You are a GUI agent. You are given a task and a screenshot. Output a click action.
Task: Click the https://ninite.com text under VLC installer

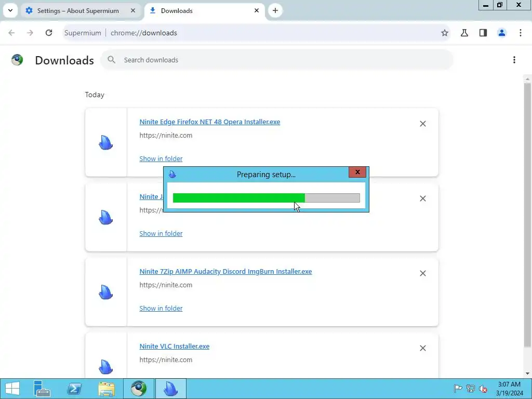(x=166, y=360)
